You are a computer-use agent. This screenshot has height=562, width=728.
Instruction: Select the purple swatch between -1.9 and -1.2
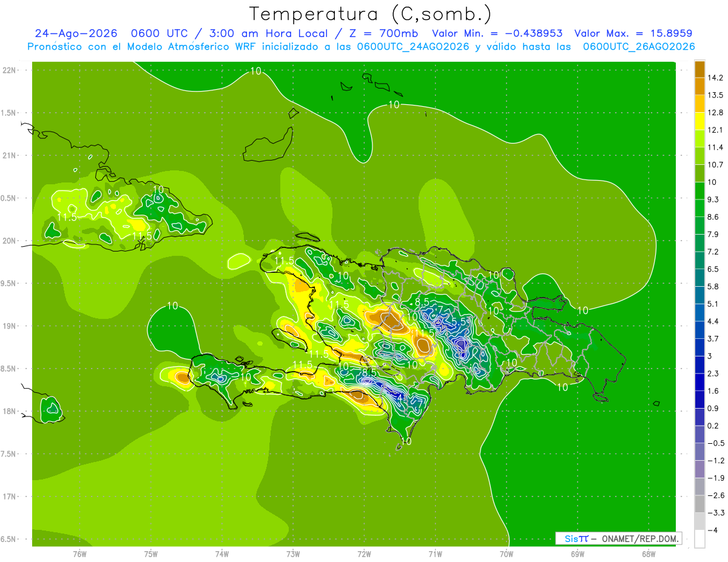[x=699, y=469]
